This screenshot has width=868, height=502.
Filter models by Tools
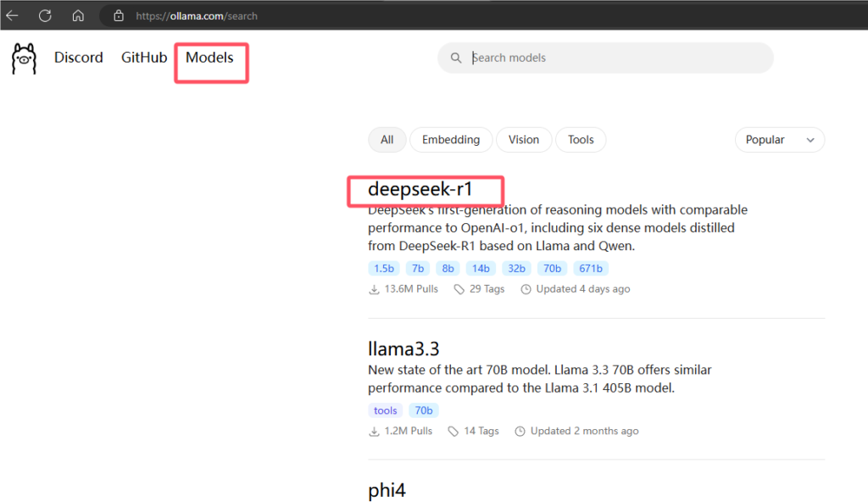pos(581,140)
